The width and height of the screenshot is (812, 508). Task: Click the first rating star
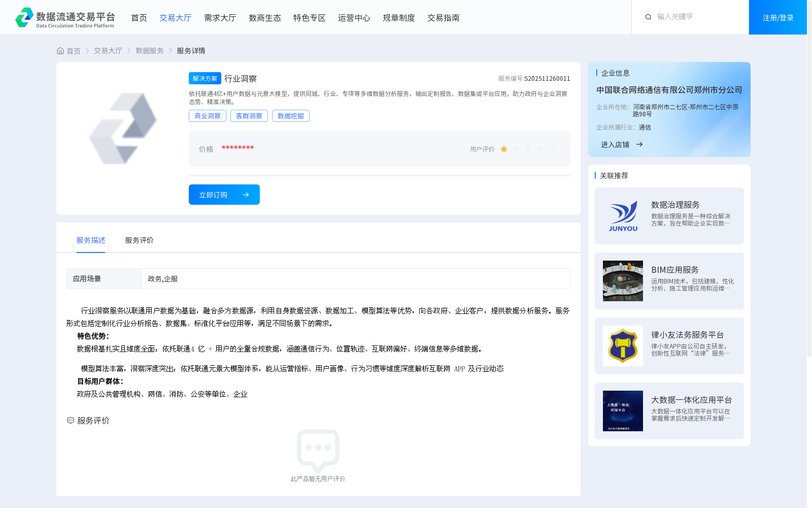click(x=504, y=149)
